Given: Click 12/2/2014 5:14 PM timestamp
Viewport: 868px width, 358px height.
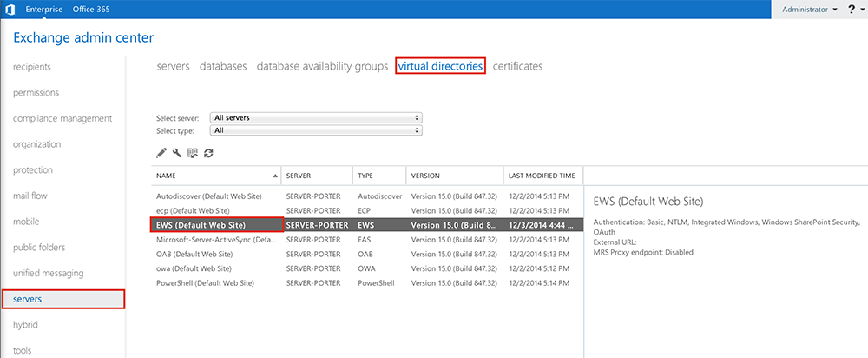Looking at the screenshot, I should pos(539,282).
